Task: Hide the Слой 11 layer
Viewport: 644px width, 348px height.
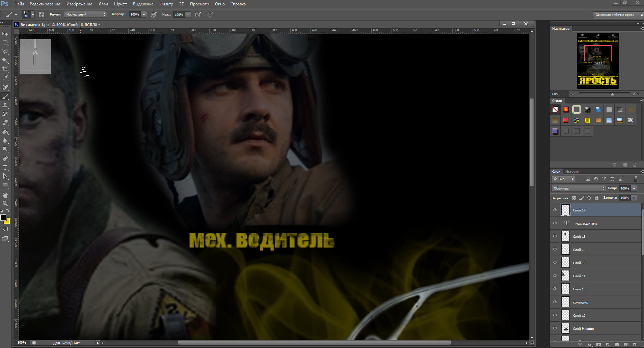Action: [555, 276]
